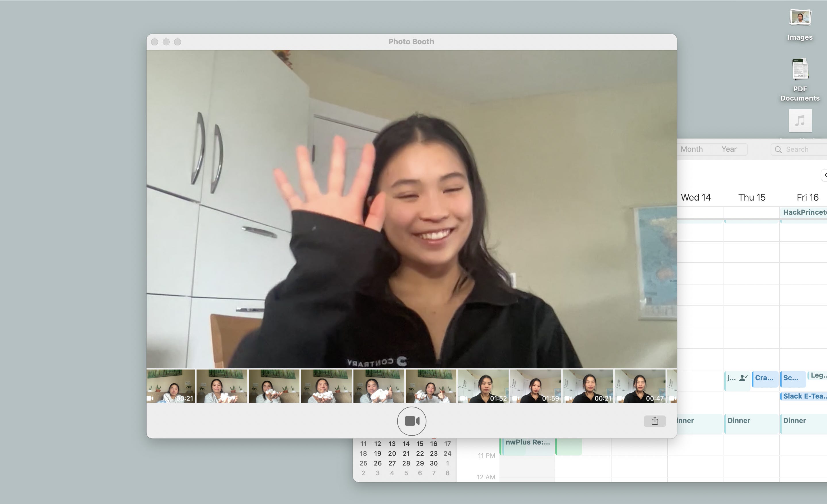Open the Slack E-Tea event
The height and width of the screenshot is (504, 827).
tap(803, 396)
